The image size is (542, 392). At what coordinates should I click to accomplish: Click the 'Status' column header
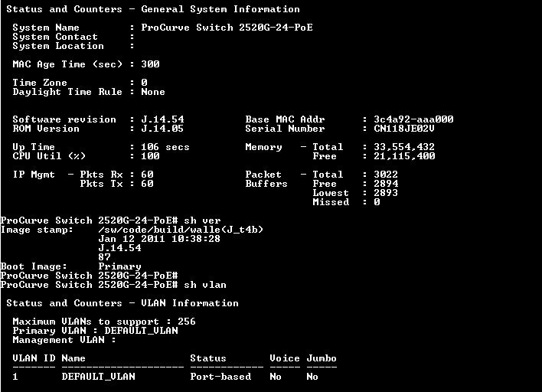pos(208,358)
